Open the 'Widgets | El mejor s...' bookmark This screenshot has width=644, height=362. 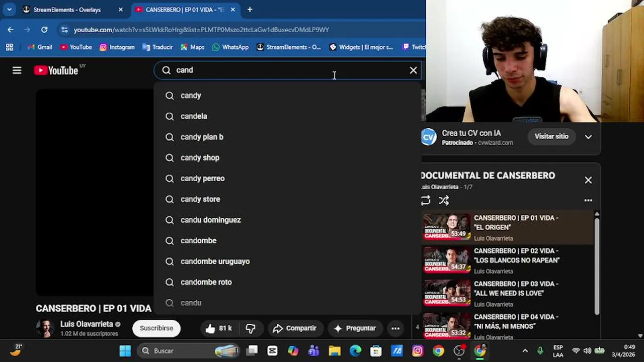point(361,47)
